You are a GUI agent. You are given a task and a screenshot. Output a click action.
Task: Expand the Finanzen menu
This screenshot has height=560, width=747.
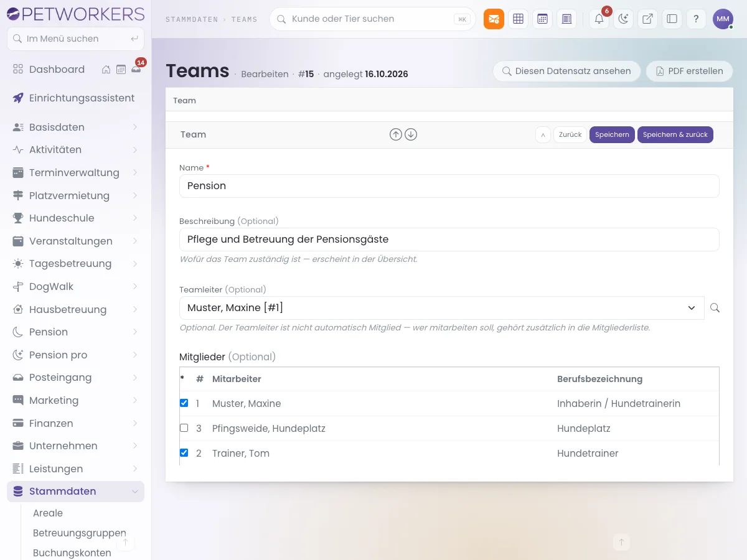point(76,423)
